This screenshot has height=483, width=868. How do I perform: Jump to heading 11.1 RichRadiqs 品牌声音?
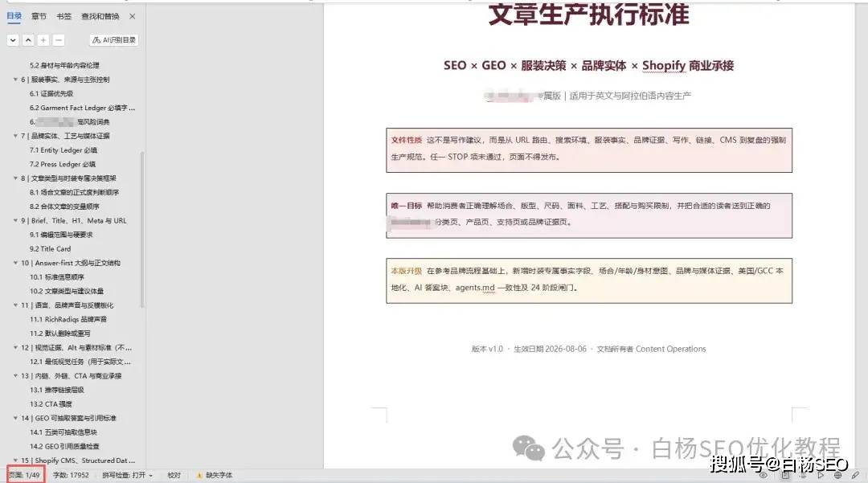[68, 319]
